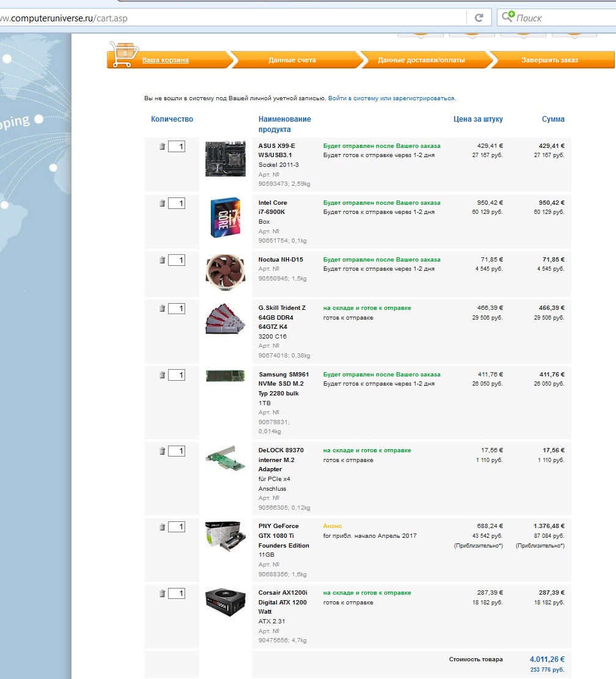This screenshot has width=616, height=679.
Task: Open Intel Core i7-6900K product name
Action: tap(273, 207)
